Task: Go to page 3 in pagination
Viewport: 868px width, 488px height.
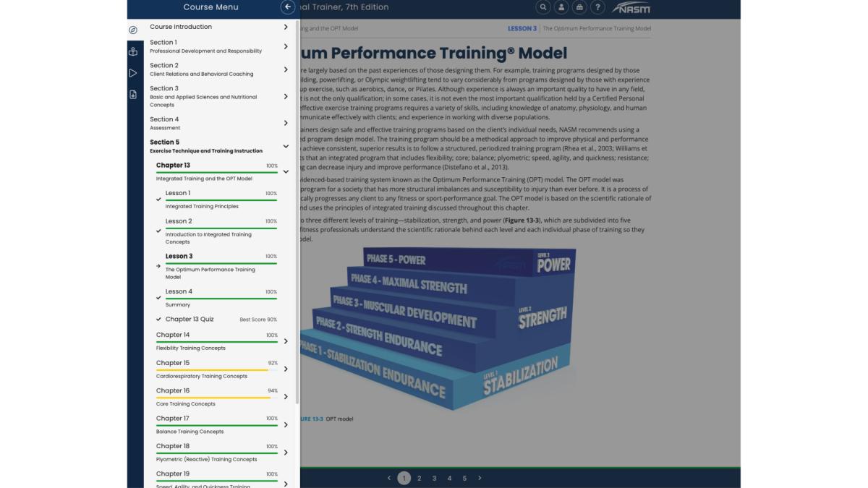Action: [434, 478]
